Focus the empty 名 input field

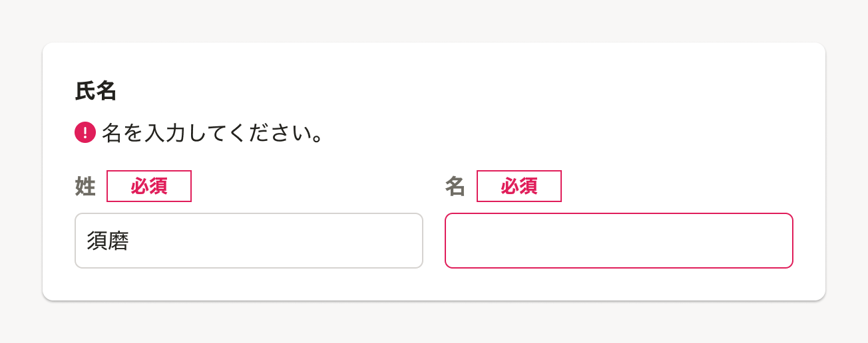click(x=619, y=241)
